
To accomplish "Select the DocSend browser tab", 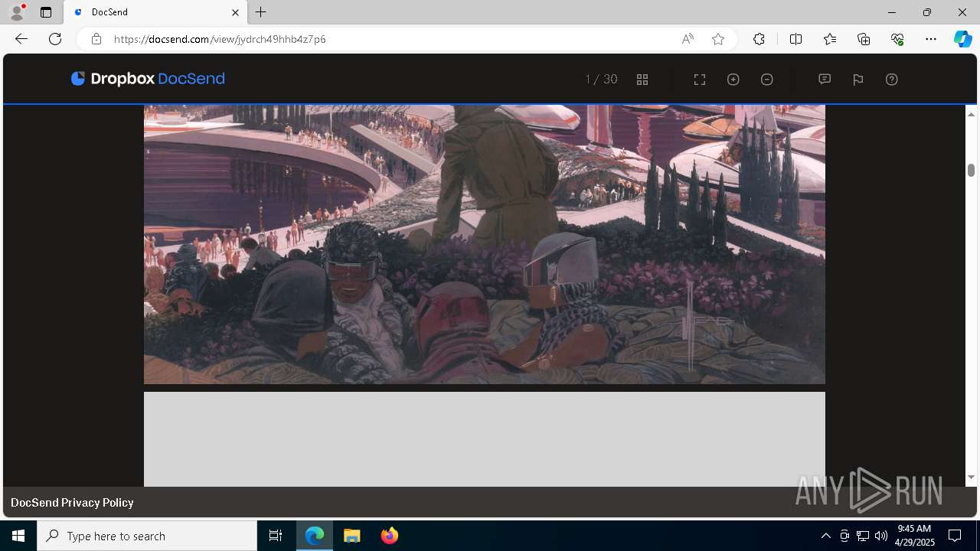I will coord(157,12).
